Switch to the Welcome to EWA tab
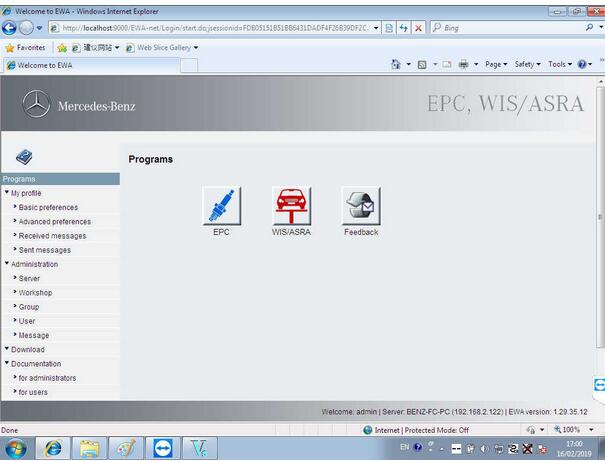 91,65
